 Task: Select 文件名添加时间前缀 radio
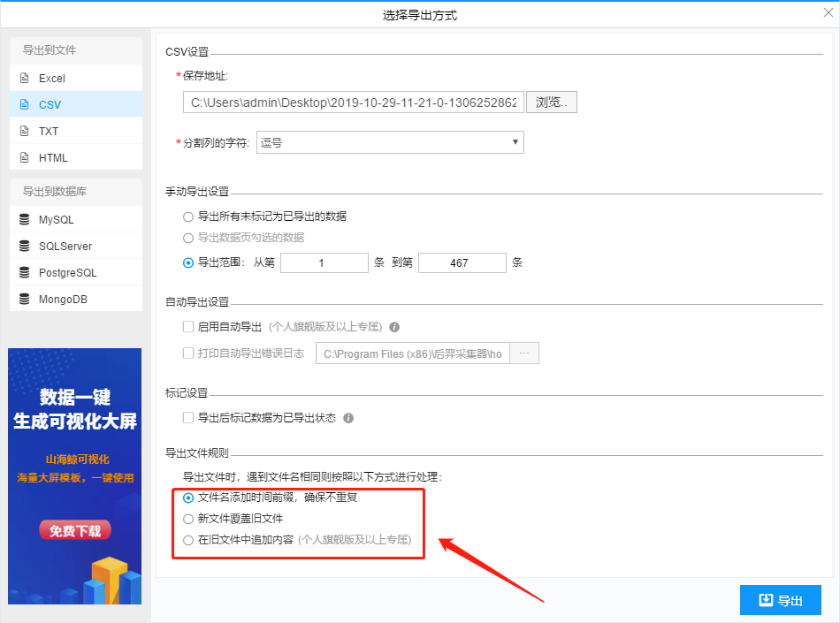coord(188,498)
